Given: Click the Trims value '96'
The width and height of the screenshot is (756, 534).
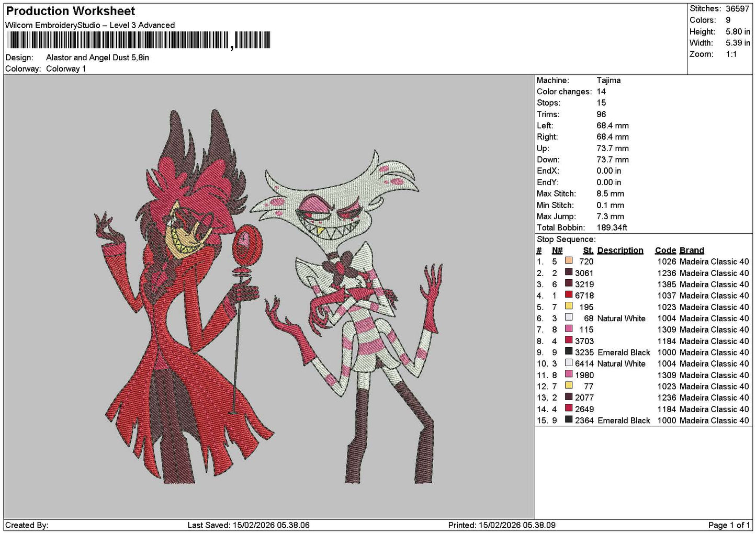Looking at the screenshot, I should click(x=601, y=115).
